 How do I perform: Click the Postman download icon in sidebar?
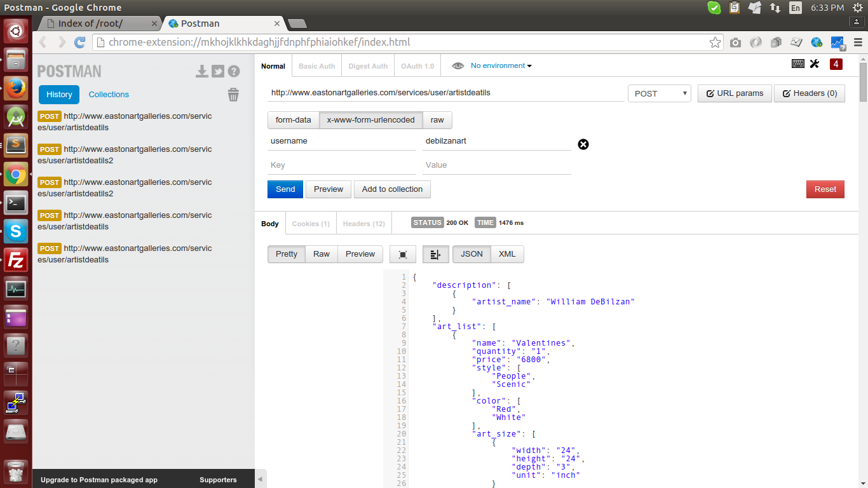202,71
